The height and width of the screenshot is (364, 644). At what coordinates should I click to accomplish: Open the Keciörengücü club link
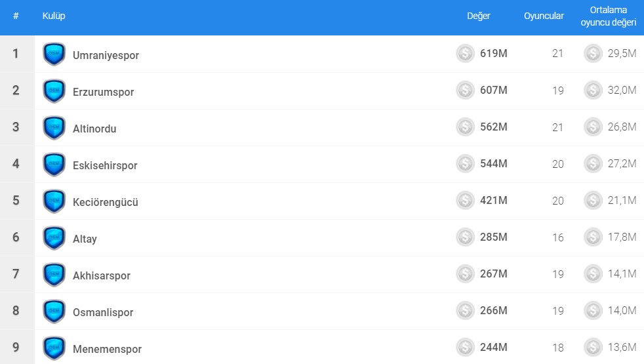click(x=106, y=202)
